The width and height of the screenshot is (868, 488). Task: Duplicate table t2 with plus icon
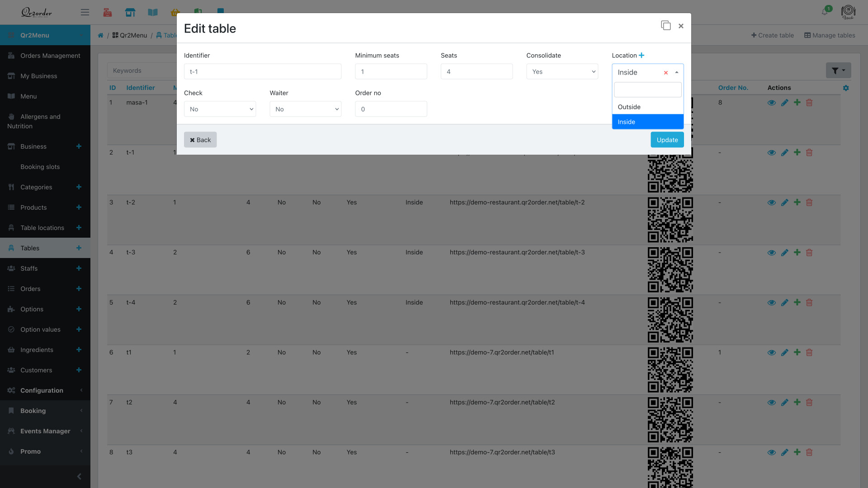point(797,402)
